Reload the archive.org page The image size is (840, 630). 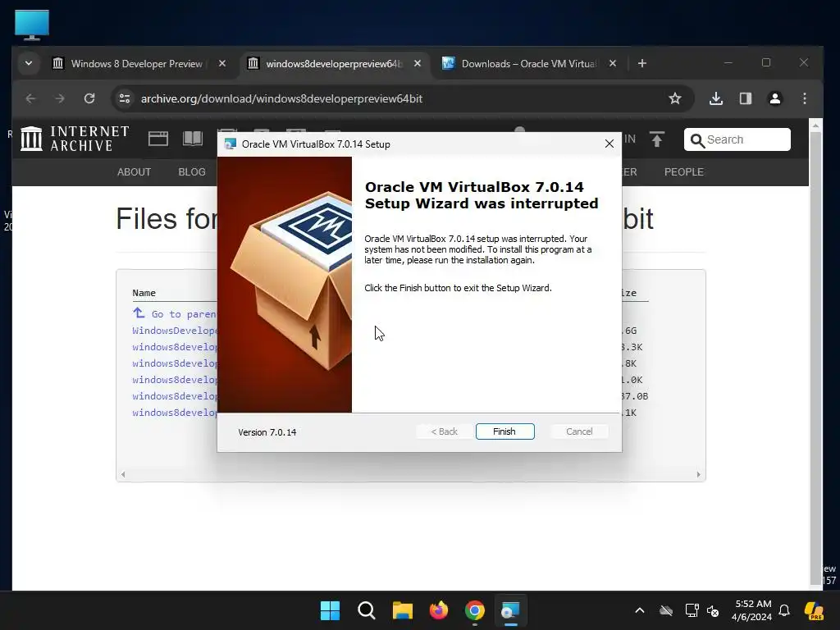click(89, 98)
